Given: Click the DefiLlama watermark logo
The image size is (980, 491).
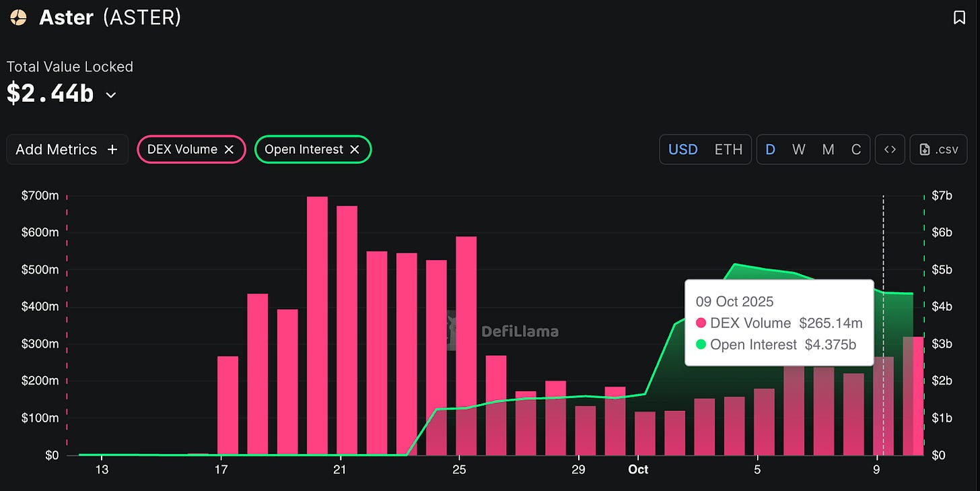Looking at the screenshot, I should coord(503,331).
